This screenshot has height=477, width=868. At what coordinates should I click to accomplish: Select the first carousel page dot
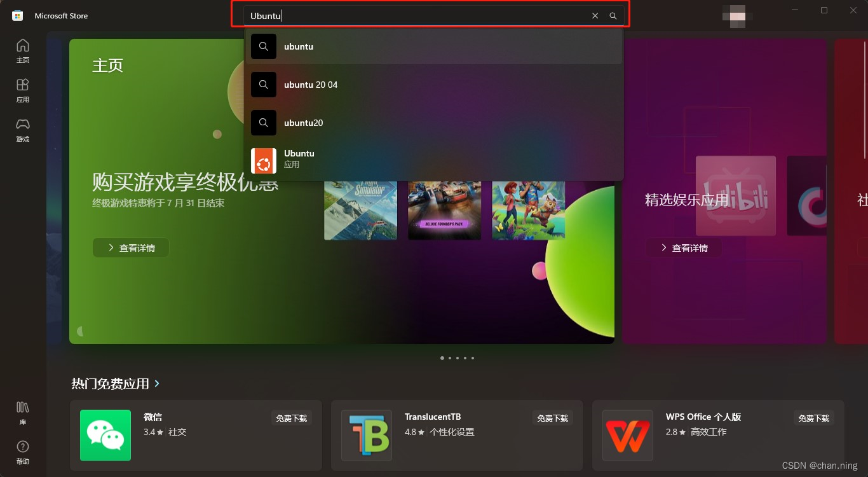click(x=442, y=358)
